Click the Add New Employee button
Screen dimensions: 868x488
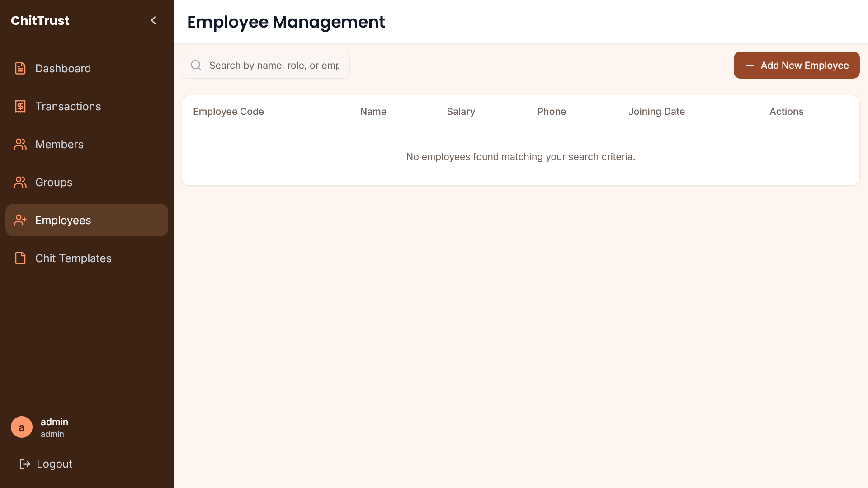(x=797, y=65)
